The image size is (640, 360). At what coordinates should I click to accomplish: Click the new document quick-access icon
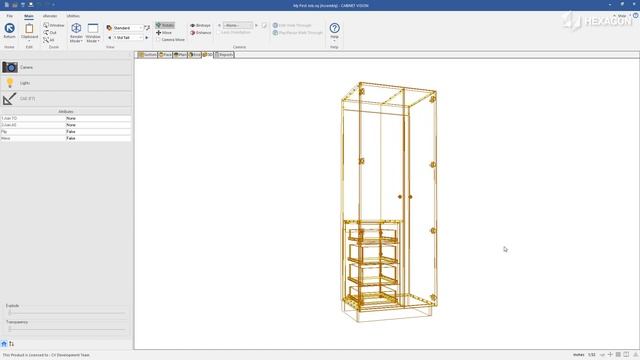tap(7, 5)
